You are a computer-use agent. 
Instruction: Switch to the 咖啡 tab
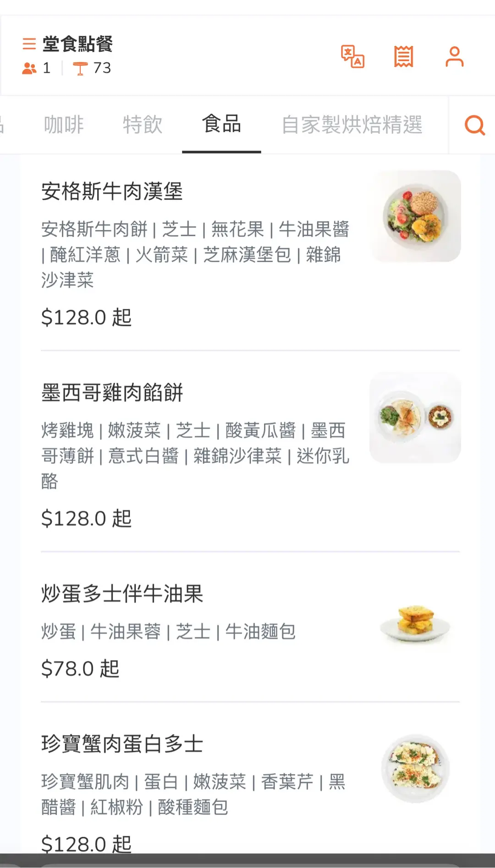coord(64,125)
